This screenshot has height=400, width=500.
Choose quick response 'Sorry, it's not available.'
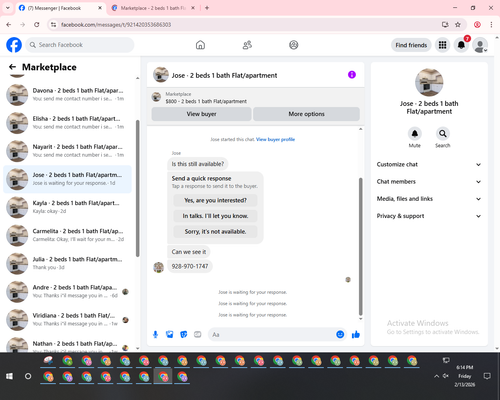pos(215,231)
